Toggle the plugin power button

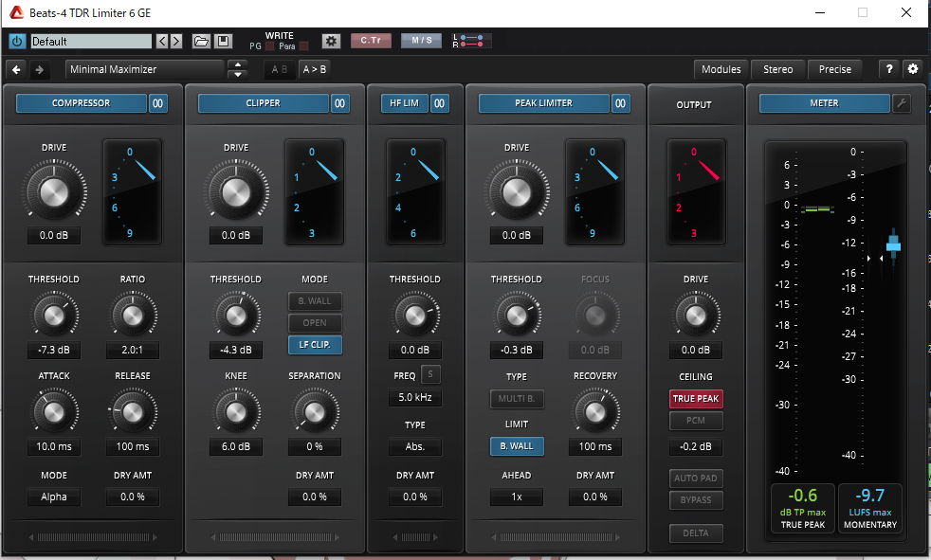click(17, 41)
